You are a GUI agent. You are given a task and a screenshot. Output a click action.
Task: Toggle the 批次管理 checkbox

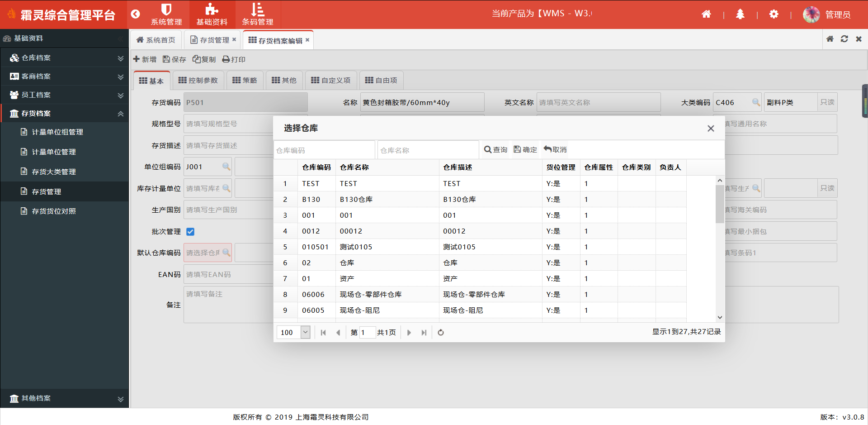pyautogui.click(x=190, y=232)
